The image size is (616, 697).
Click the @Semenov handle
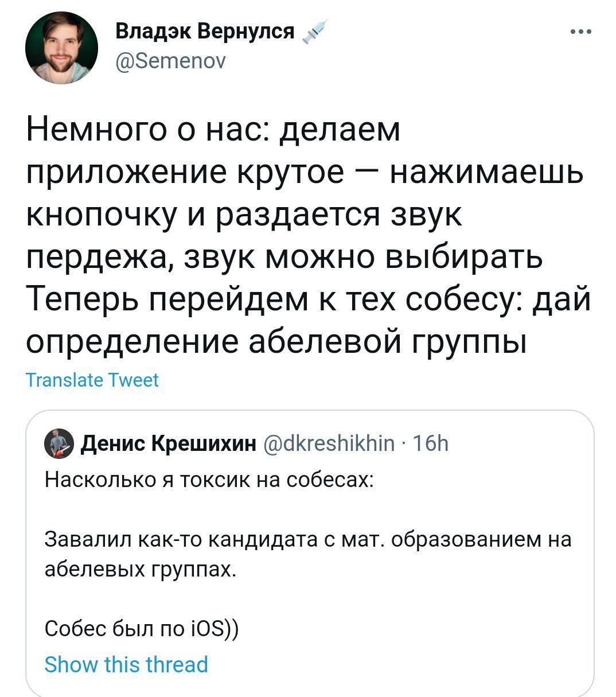(x=171, y=60)
